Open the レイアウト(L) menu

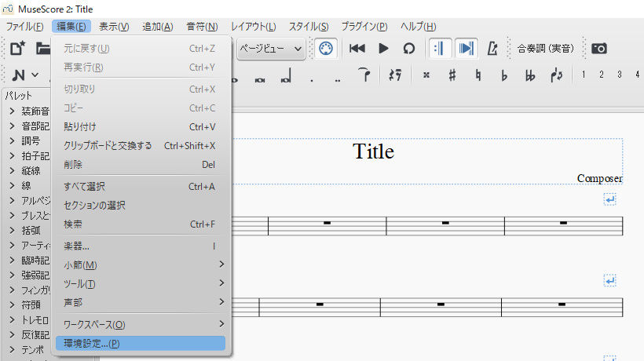tap(254, 27)
